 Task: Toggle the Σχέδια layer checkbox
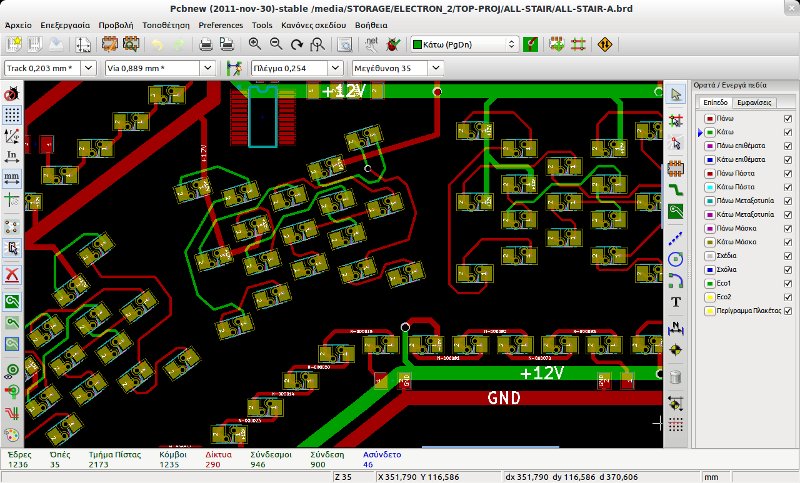788,255
